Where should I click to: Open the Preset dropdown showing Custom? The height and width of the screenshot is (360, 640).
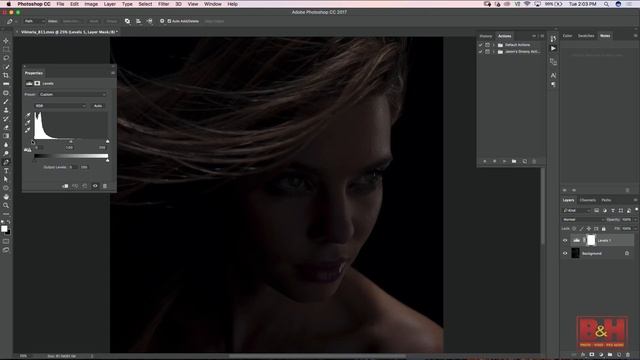coord(72,94)
